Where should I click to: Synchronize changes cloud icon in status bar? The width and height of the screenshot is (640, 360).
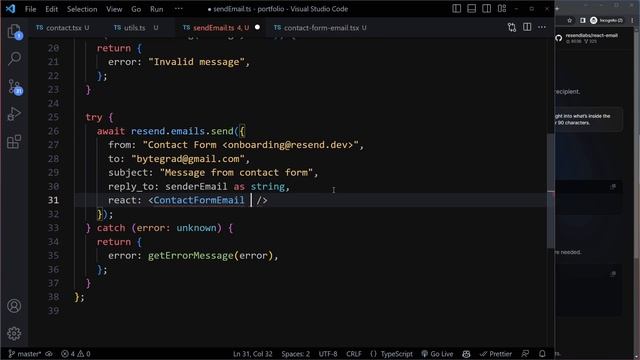point(49,354)
